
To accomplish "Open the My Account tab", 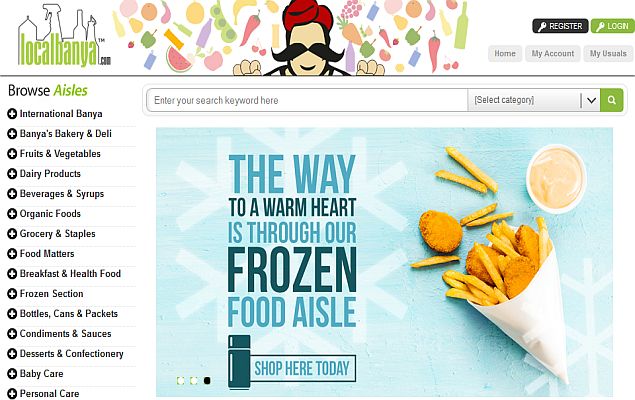I will [x=552, y=53].
